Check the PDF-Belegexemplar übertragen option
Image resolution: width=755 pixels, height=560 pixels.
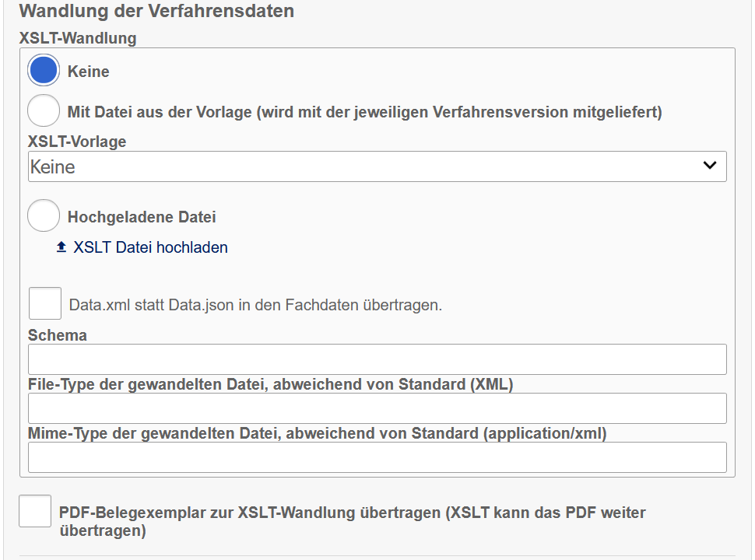tap(34, 512)
